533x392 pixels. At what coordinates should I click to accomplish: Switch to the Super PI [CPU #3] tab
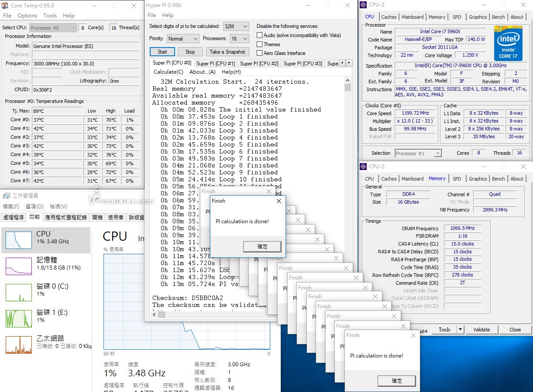tap(303, 64)
